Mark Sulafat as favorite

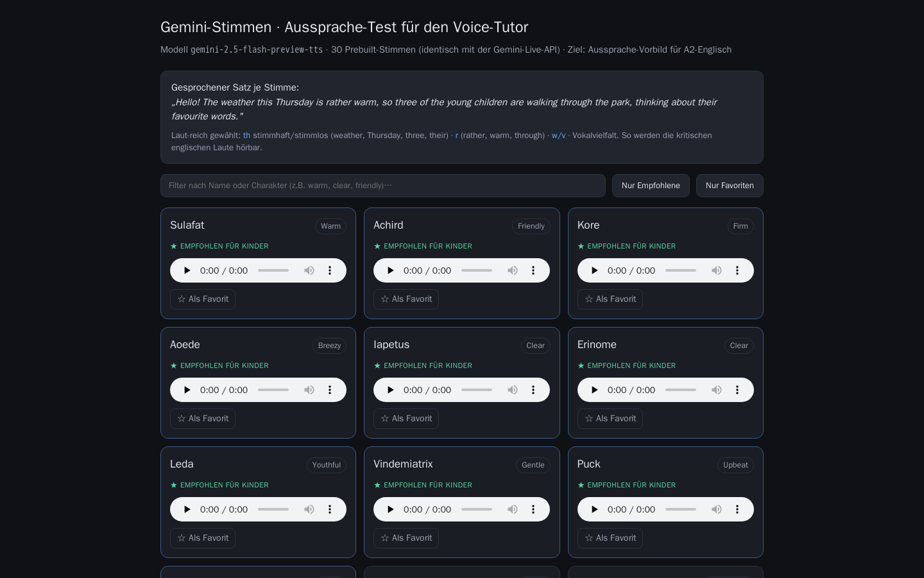point(203,299)
